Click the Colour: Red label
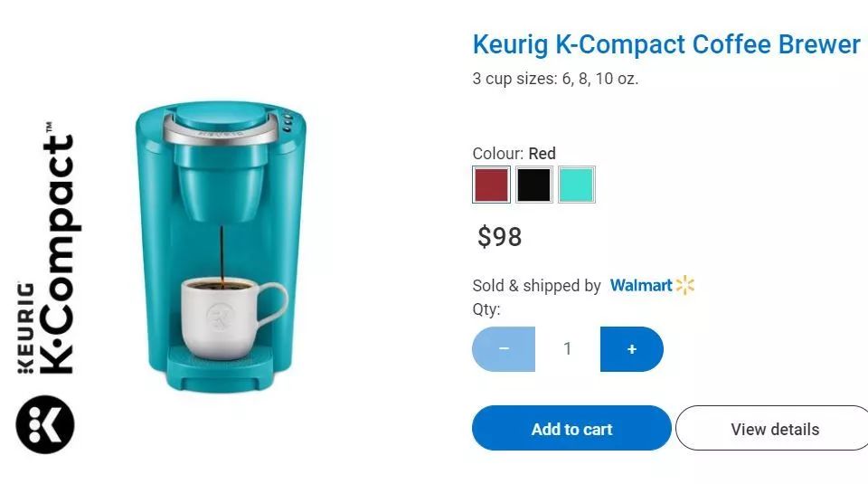 pos(514,154)
